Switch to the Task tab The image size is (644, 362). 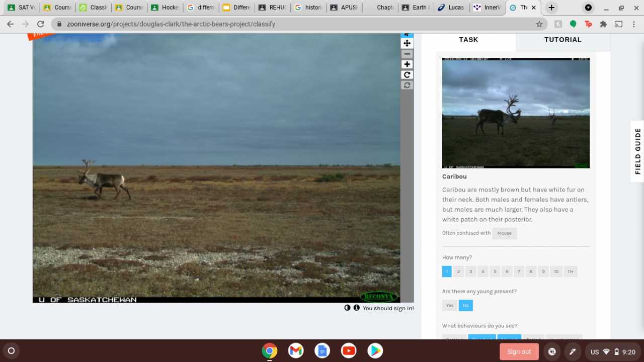tap(468, 40)
